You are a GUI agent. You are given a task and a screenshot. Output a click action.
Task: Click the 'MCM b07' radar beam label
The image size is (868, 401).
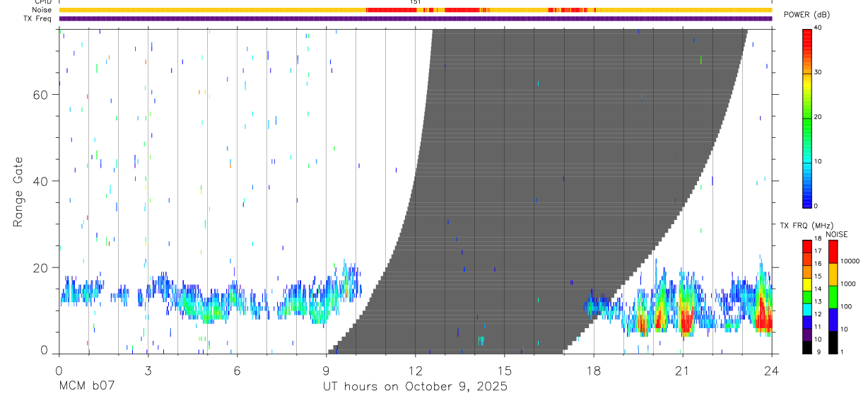[x=87, y=387]
